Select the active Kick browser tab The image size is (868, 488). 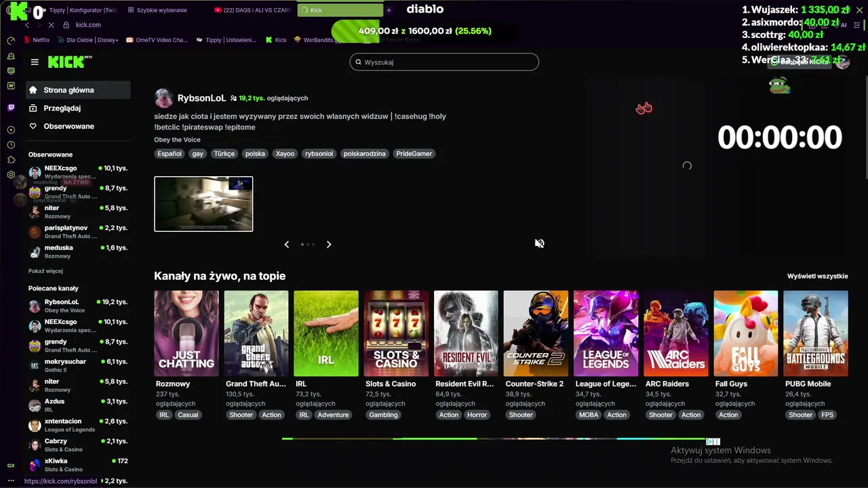tap(340, 10)
